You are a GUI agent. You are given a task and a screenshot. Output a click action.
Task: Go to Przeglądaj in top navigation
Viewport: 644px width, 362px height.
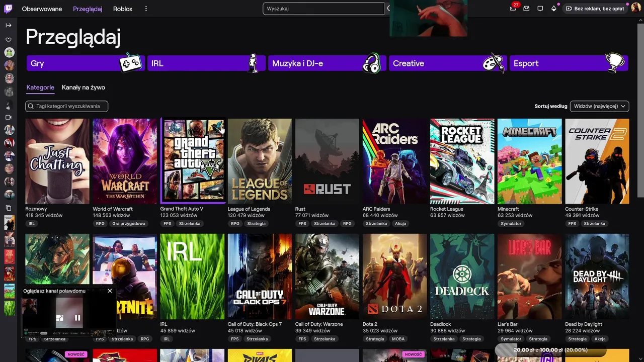point(88,9)
